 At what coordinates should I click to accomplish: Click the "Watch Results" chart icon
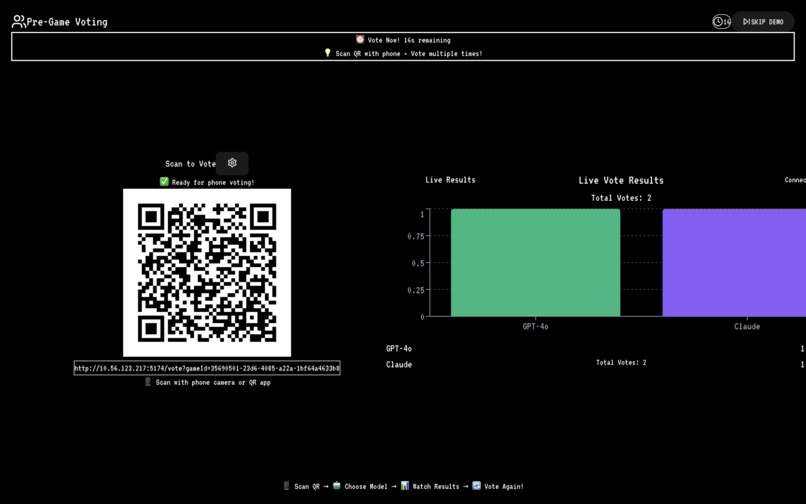click(x=405, y=485)
